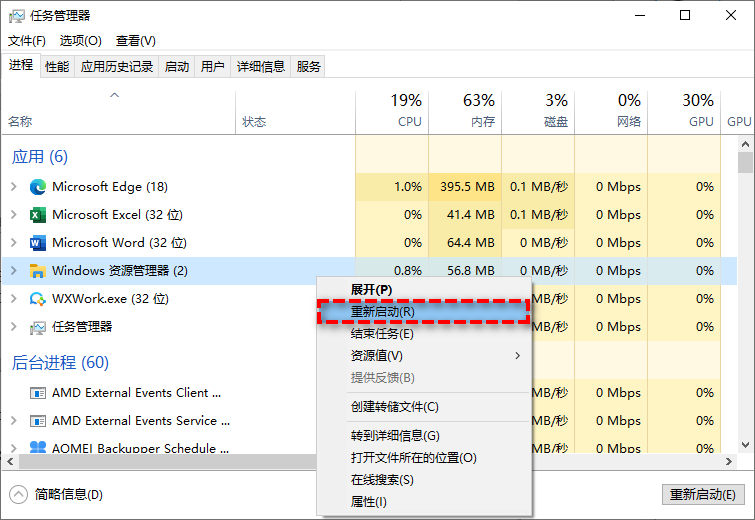Choose 创建转储文件(C) in context menu
This screenshot has width=755, height=520.
[424, 407]
